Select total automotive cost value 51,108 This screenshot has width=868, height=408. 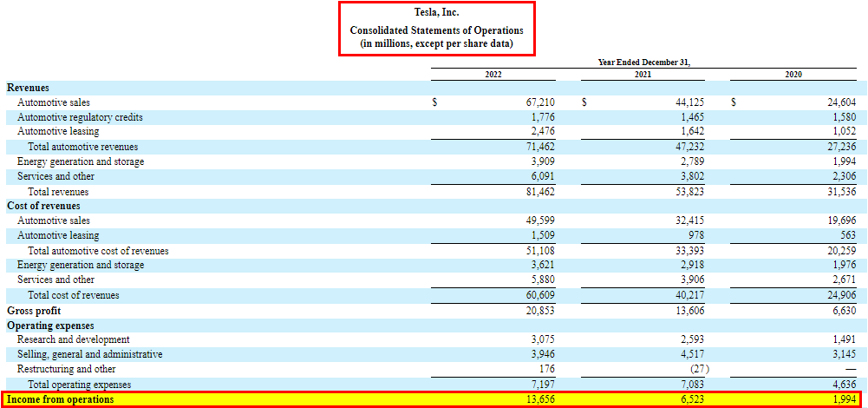(539, 251)
